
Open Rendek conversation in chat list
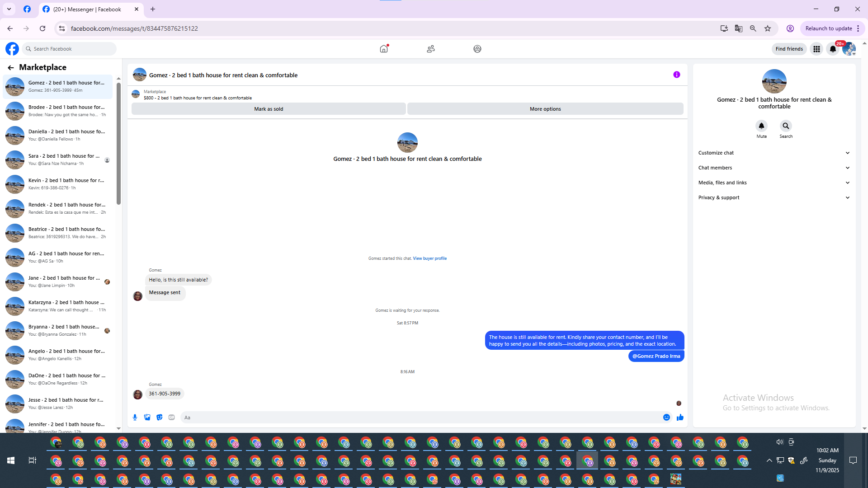(x=58, y=209)
